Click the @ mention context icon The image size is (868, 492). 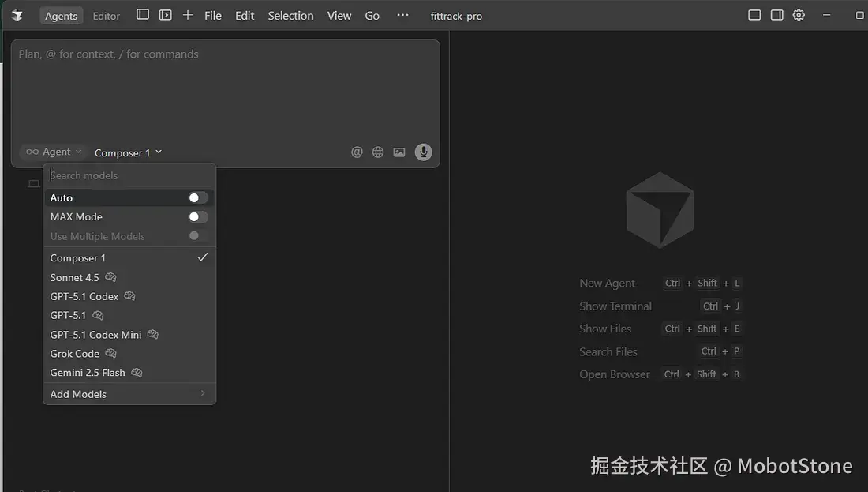[x=357, y=152]
